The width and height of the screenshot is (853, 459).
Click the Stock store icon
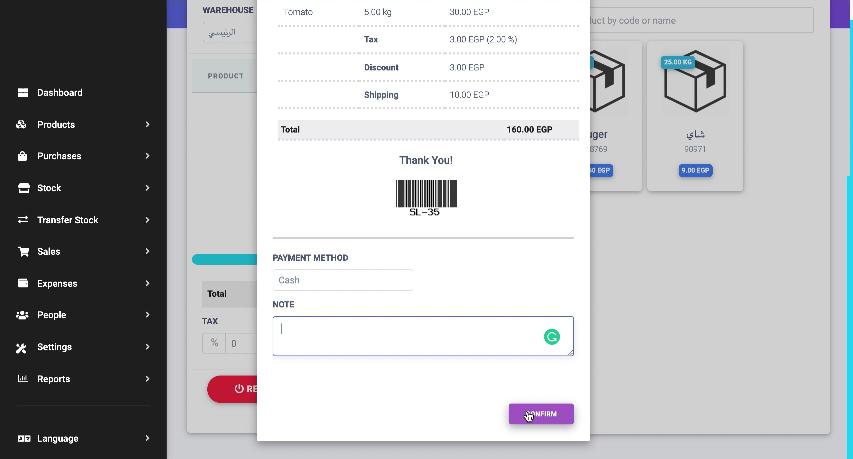click(x=22, y=188)
